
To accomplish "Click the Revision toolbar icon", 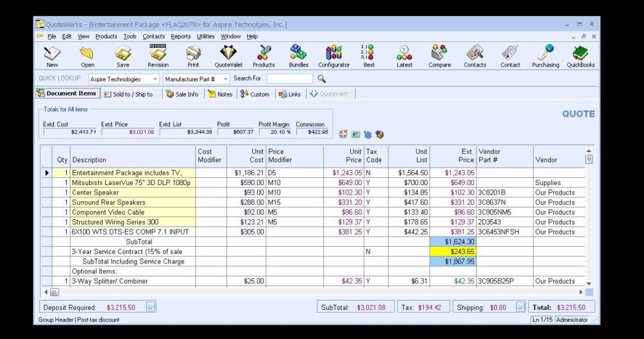I will 158,56.
